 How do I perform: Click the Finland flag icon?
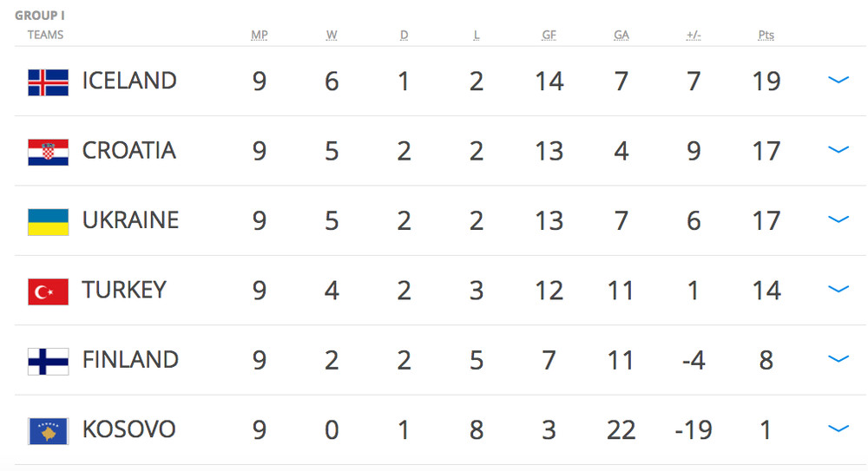click(48, 362)
